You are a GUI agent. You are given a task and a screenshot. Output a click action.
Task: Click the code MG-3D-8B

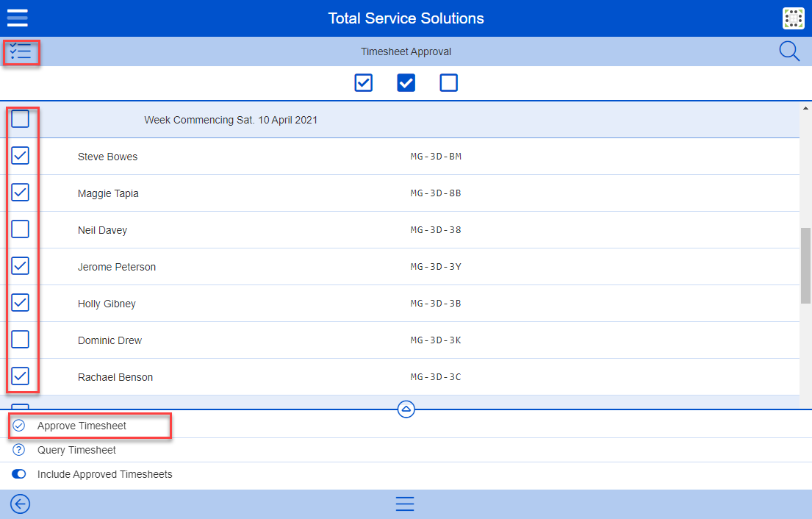pos(436,193)
